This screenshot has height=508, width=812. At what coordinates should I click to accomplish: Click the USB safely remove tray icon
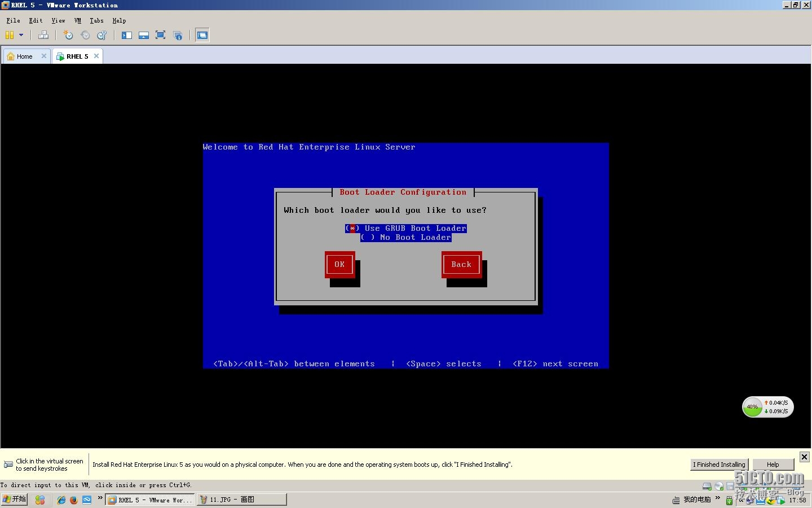pos(729,500)
